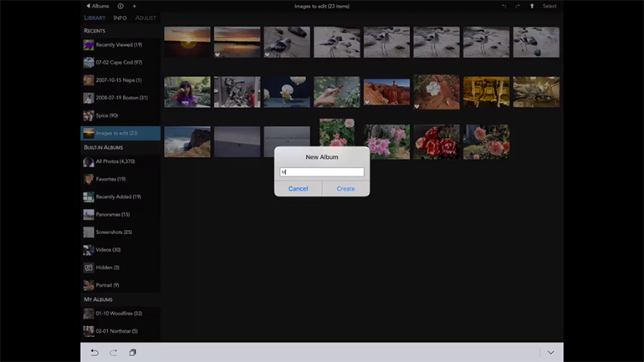This screenshot has width=644, height=362.
Task: Collapse keyboard bar with the down chevron
Action: pyautogui.click(x=550, y=353)
